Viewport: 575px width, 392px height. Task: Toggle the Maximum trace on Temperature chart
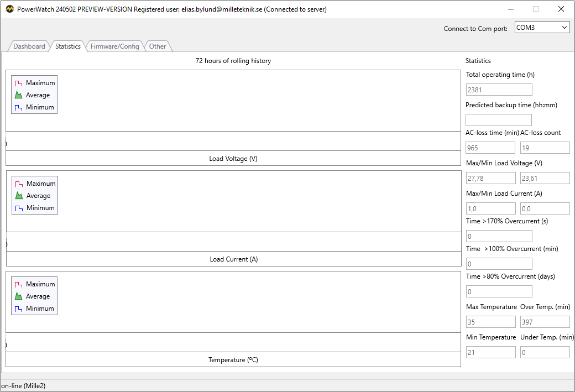click(18, 284)
